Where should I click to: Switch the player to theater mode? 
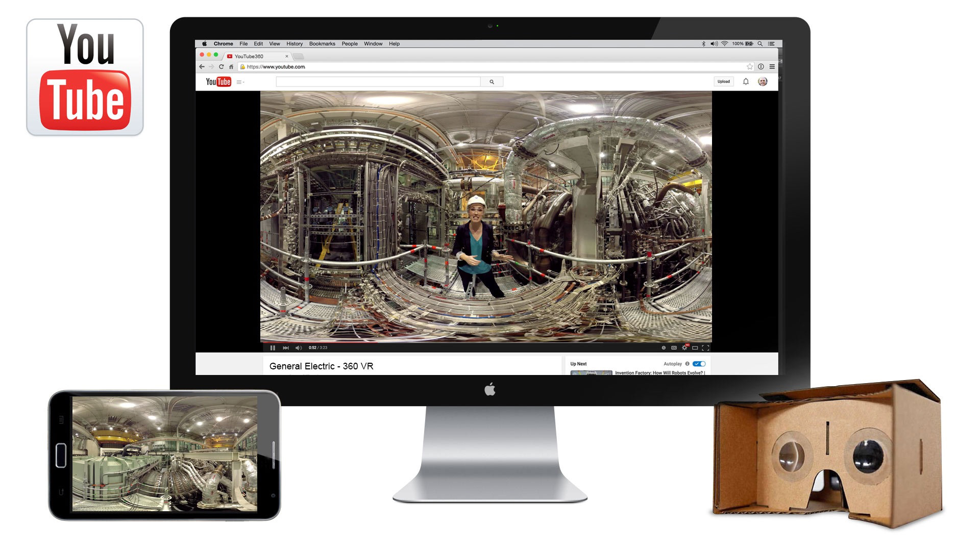(695, 348)
